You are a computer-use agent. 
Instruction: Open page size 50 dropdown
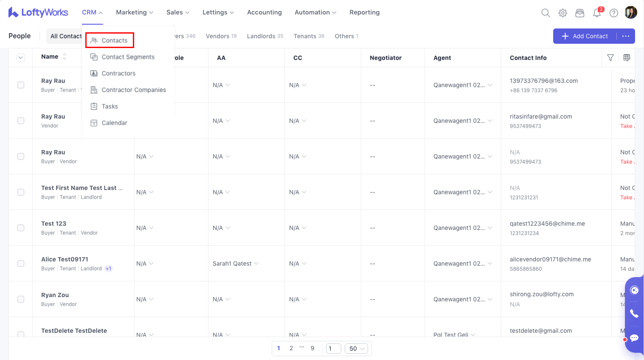pyautogui.click(x=356, y=349)
